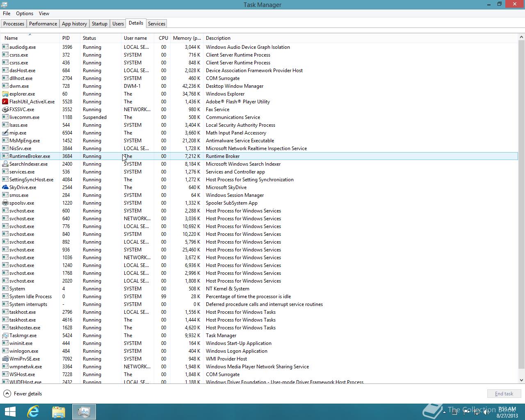Select the dasHost.exe row name
The height and width of the screenshot is (420, 525).
22,71
